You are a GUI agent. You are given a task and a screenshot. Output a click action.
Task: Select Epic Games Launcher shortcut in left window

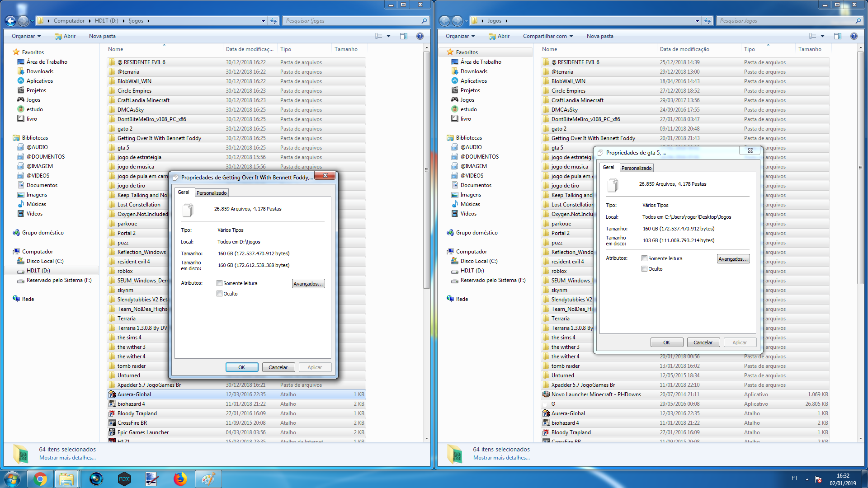(236, 432)
